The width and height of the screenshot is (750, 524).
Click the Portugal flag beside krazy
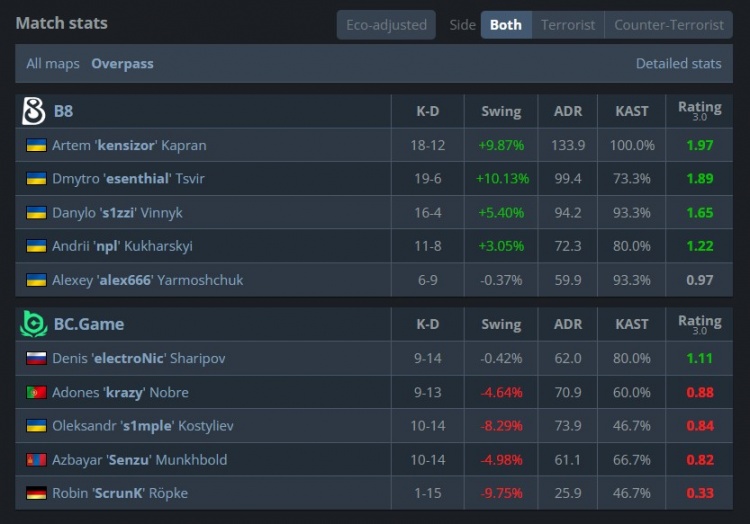click(36, 392)
